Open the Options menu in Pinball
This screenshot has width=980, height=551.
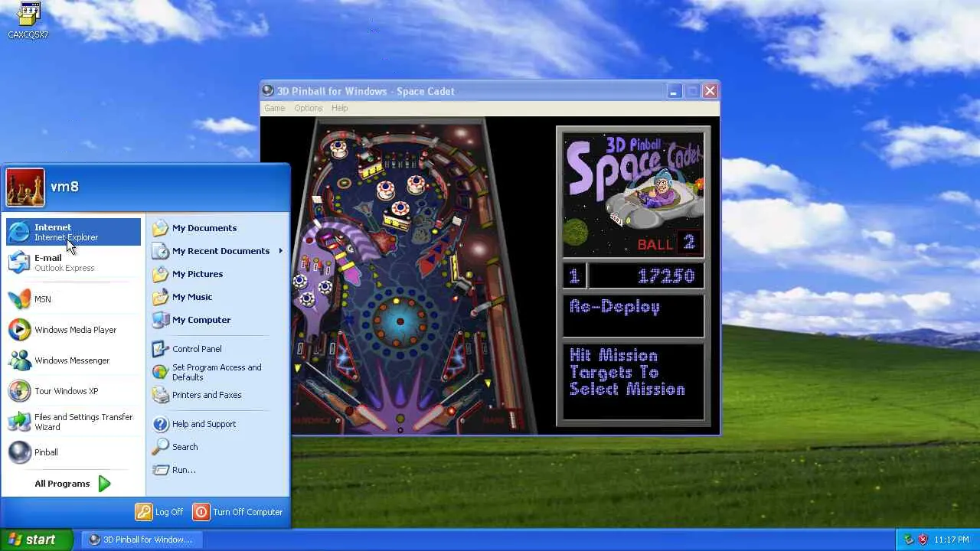coord(309,108)
